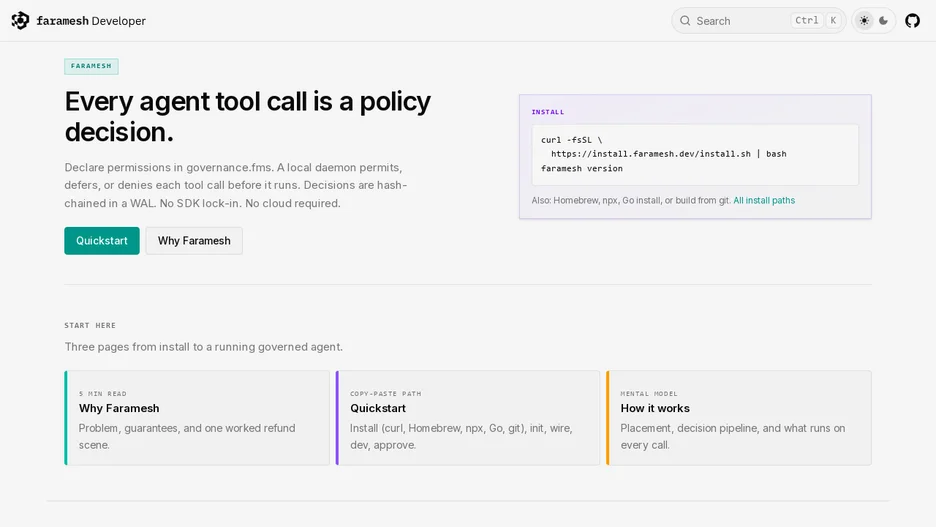Click the FARAMESH badge label

[91, 66]
